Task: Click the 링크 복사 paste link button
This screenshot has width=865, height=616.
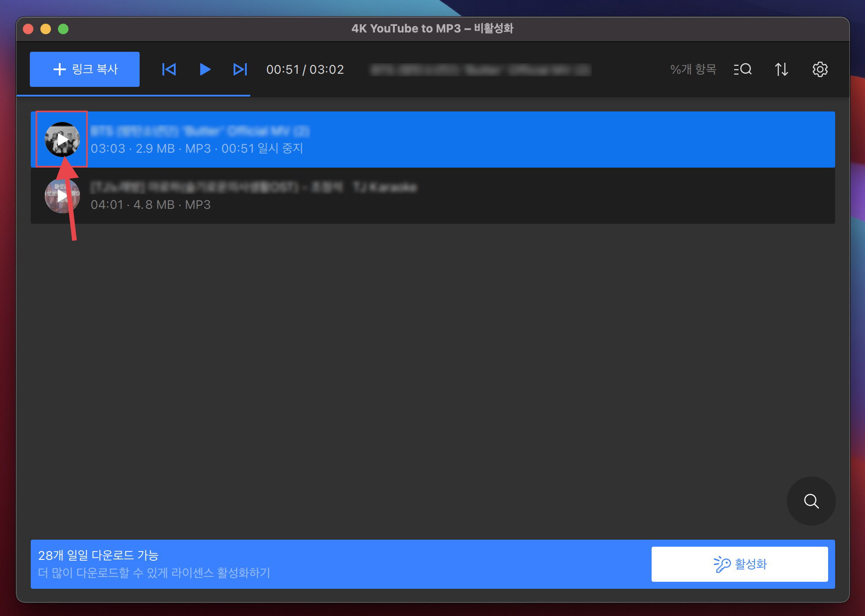Action: click(85, 69)
